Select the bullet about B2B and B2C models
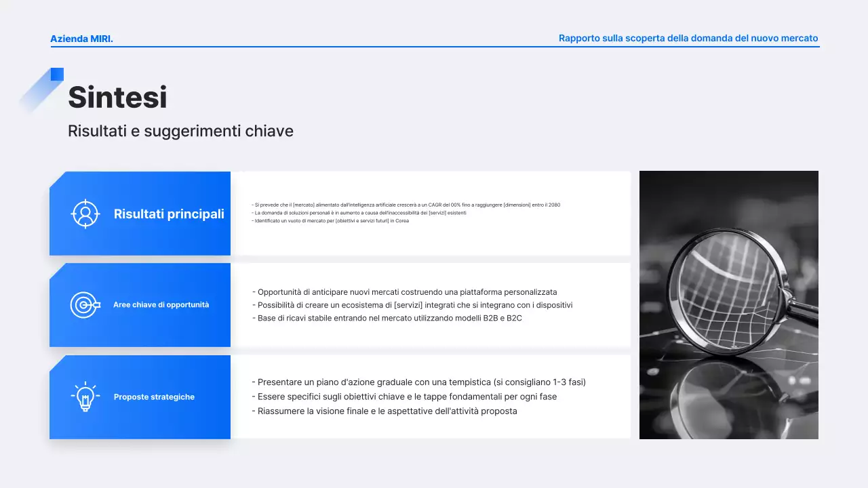The width and height of the screenshot is (868, 488). pos(387,318)
